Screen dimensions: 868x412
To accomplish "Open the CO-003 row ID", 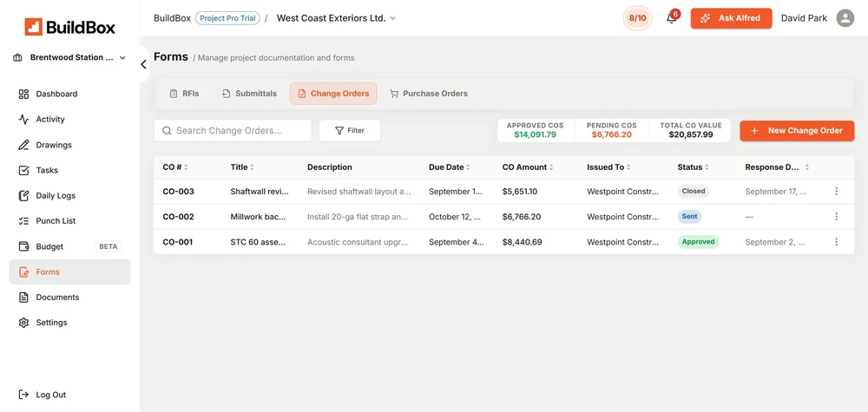I will coord(178,192).
